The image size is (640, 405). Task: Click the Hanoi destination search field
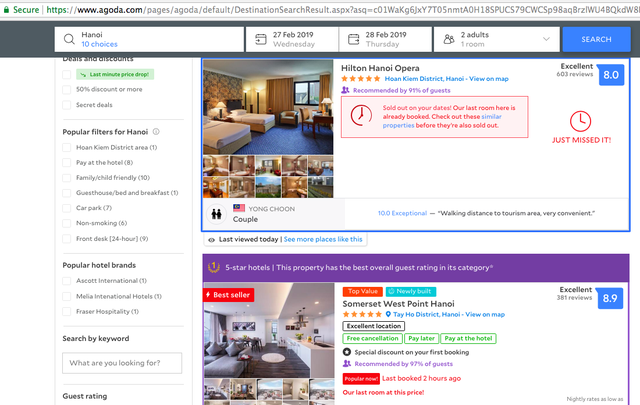point(149,39)
